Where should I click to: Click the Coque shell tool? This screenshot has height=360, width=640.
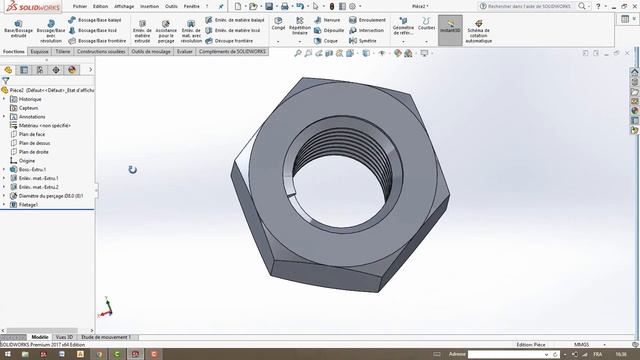click(x=326, y=41)
